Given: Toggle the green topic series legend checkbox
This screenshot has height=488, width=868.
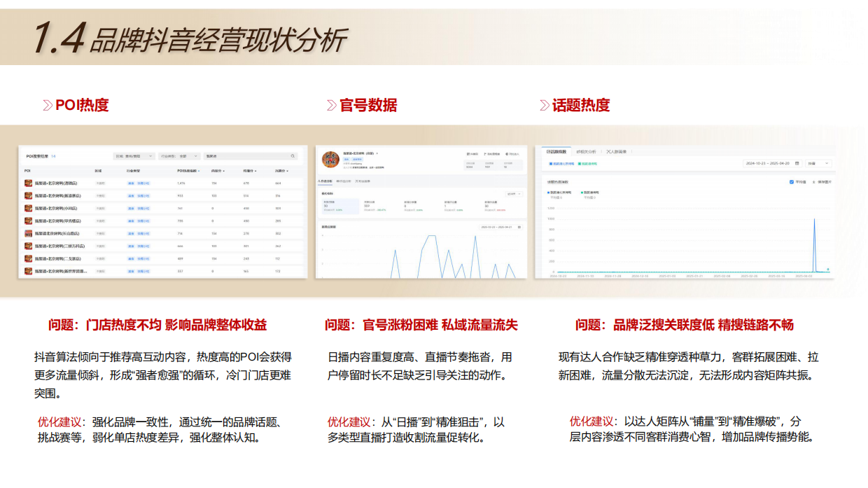Looking at the screenshot, I should click(x=580, y=163).
